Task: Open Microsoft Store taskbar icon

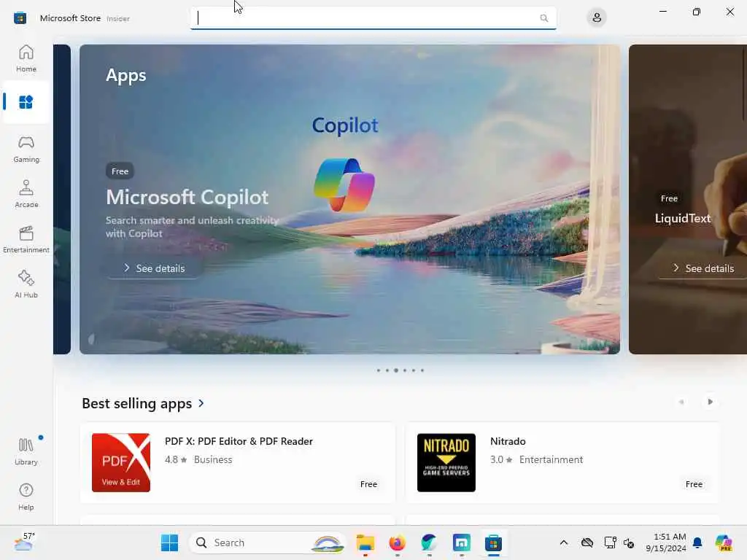Action: click(494, 542)
